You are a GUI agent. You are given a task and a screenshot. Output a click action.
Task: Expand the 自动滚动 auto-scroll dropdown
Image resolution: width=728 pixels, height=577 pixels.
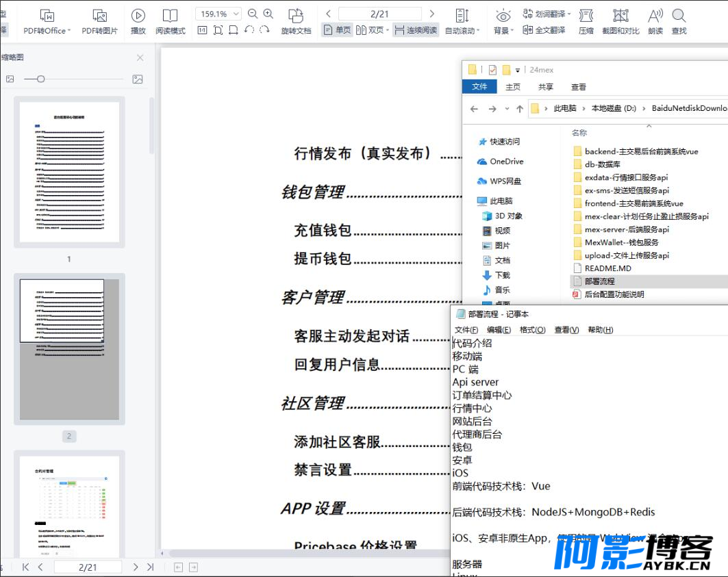[462, 31]
